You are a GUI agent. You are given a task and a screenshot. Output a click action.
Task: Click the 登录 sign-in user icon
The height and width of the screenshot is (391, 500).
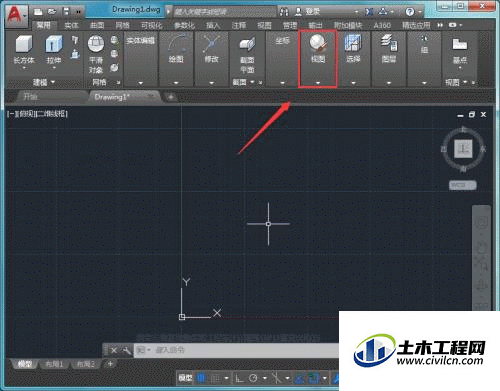[x=298, y=12]
